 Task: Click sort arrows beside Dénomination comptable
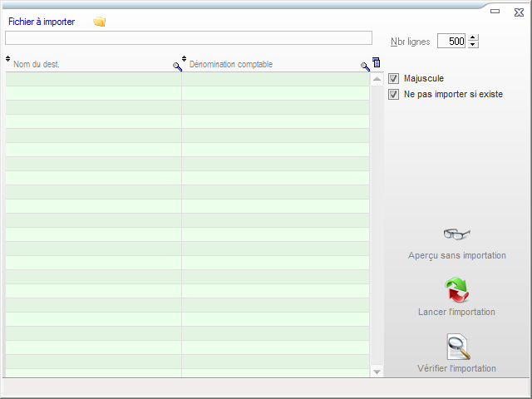[185, 59]
